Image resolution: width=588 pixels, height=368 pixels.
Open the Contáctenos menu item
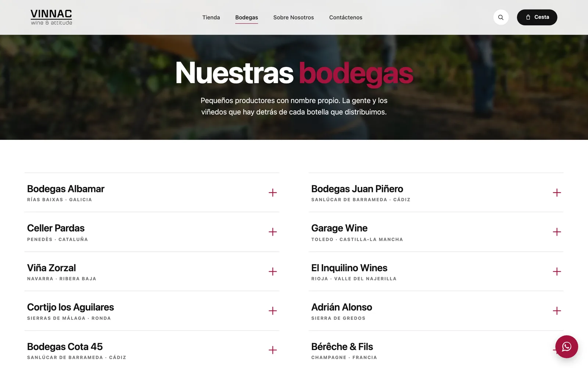point(346,17)
